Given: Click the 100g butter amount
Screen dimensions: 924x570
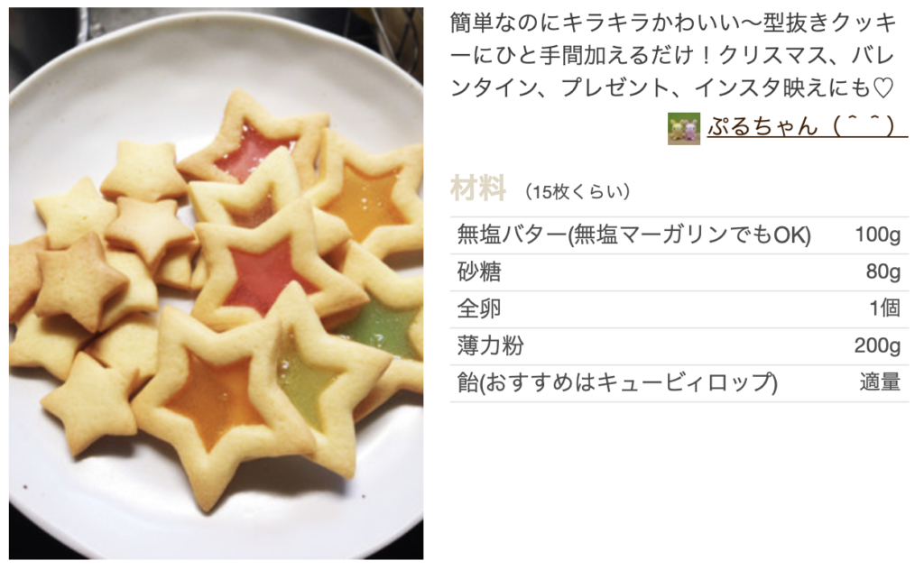Looking at the screenshot, I should pyautogui.click(x=878, y=235).
